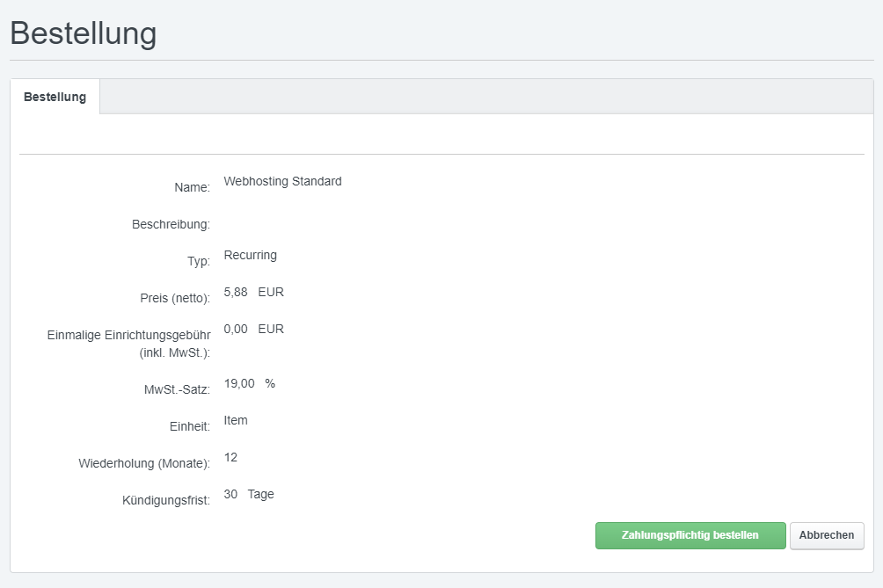883x588 pixels.
Task: Click EUR next to the 5,88 price
Action: click(x=271, y=292)
